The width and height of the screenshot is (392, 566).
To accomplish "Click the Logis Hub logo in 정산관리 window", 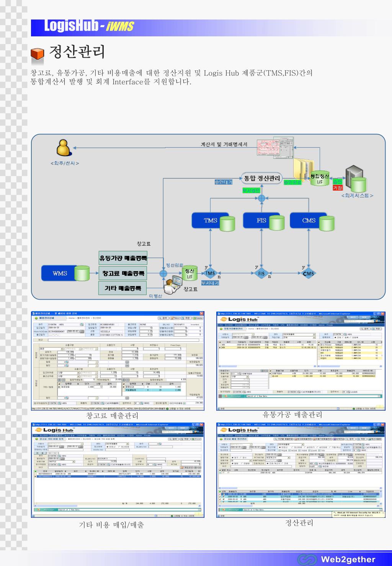I will tap(240, 430).
